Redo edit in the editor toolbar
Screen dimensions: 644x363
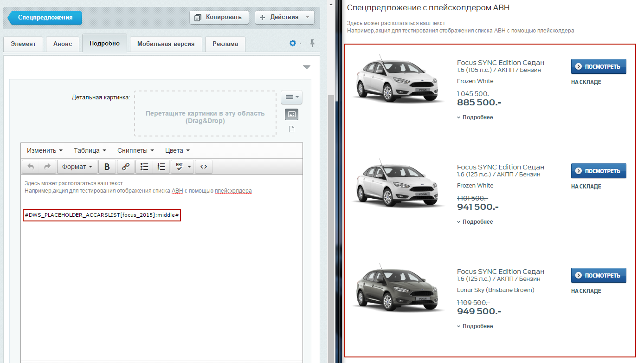tap(47, 167)
